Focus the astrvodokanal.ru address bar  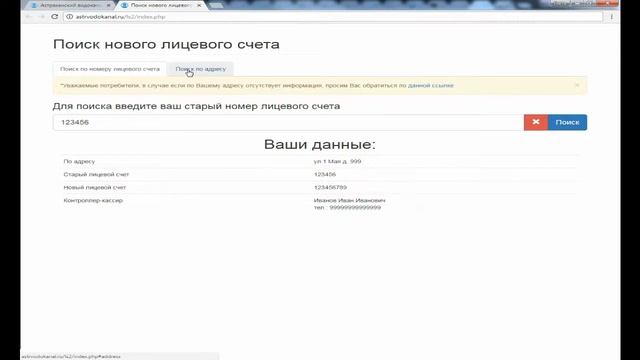point(333,17)
